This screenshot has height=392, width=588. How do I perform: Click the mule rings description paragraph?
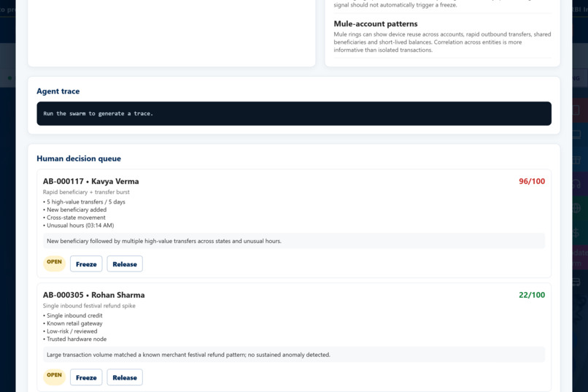443,42
